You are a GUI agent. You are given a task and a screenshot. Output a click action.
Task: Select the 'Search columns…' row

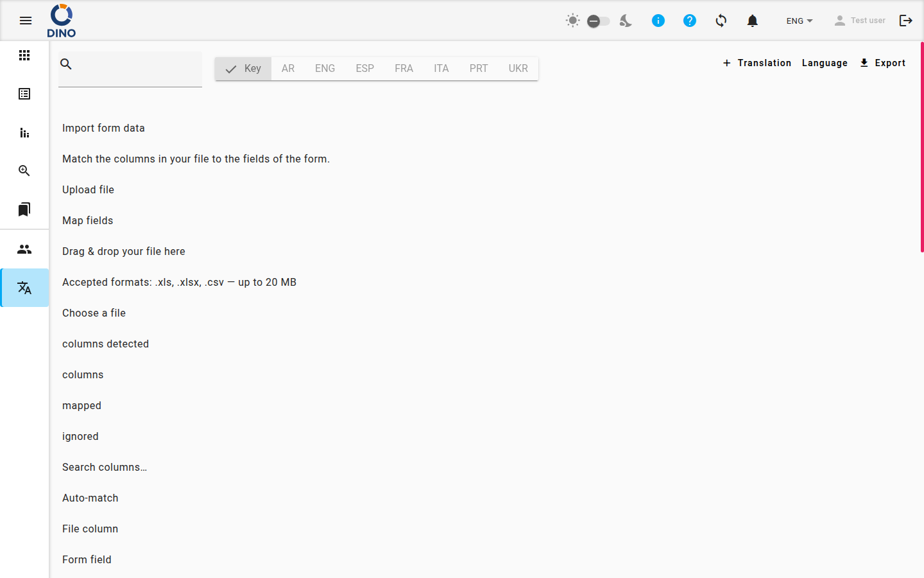[x=486, y=468]
